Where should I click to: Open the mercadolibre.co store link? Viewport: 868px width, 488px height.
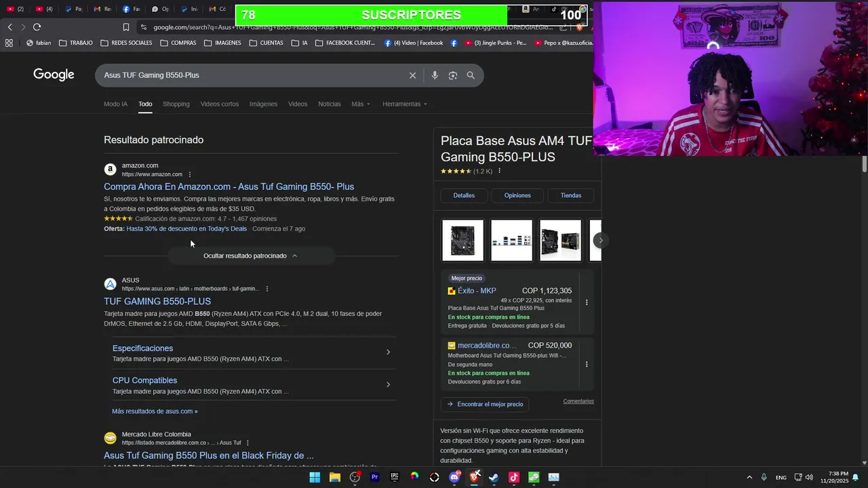(487, 345)
